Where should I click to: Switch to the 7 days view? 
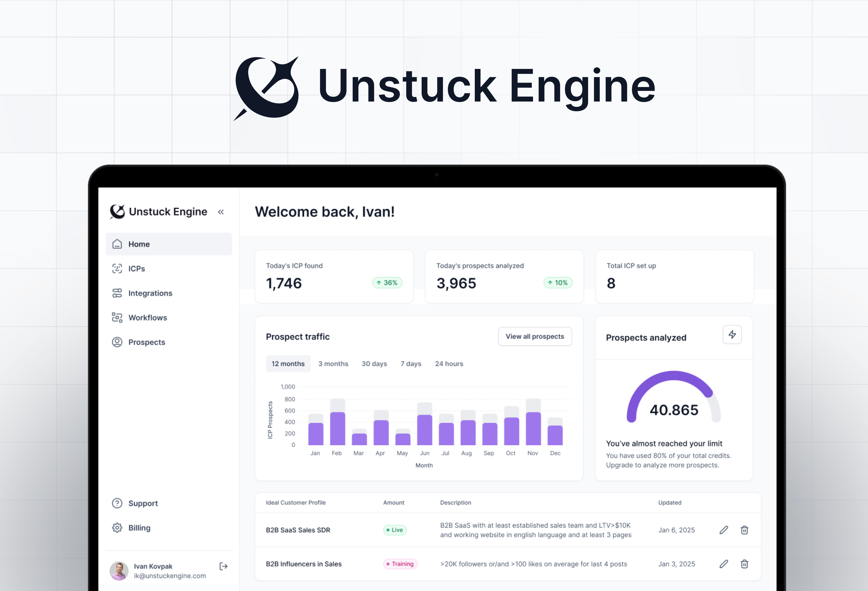tap(410, 363)
